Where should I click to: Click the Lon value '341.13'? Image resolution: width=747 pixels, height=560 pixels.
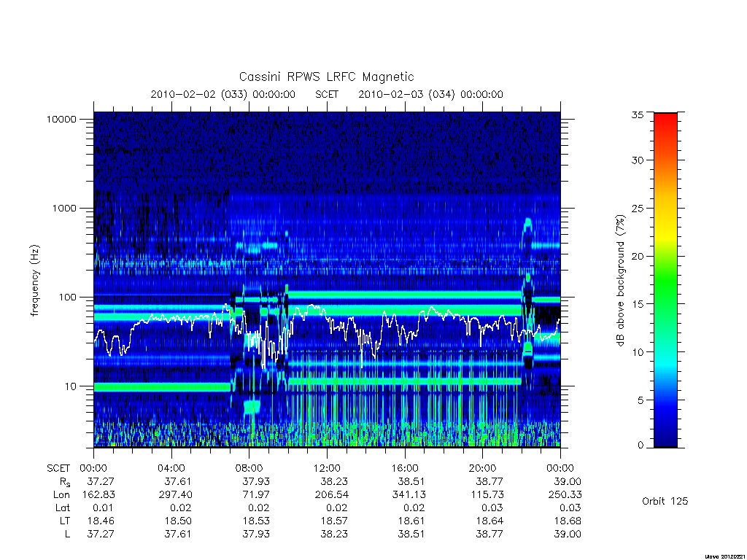(x=409, y=495)
